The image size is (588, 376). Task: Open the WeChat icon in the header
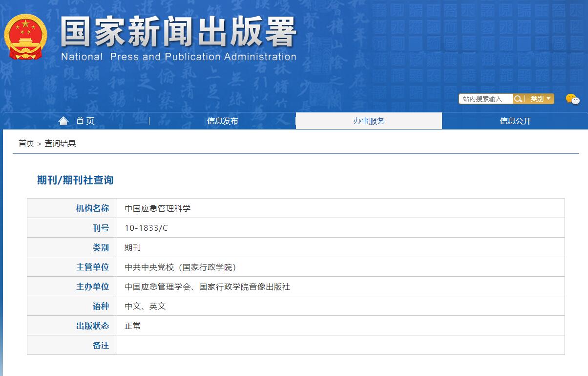[573, 100]
